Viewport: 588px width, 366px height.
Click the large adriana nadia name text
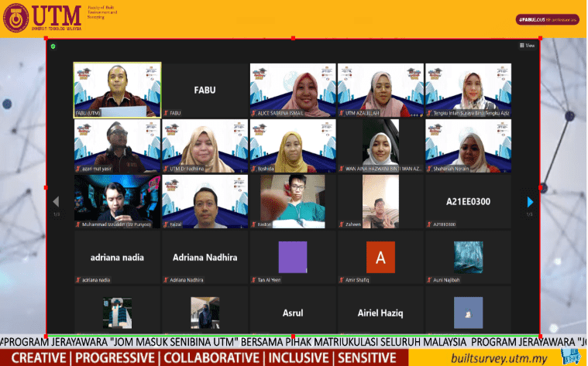117,258
